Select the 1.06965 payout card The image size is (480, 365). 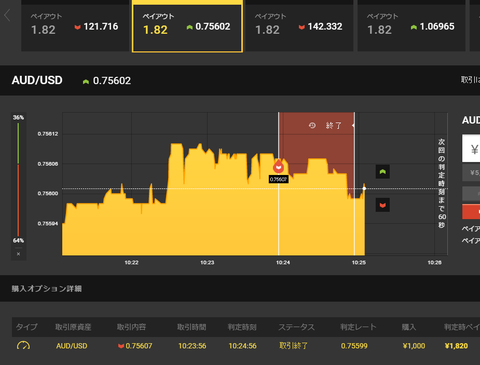pyautogui.click(x=411, y=28)
